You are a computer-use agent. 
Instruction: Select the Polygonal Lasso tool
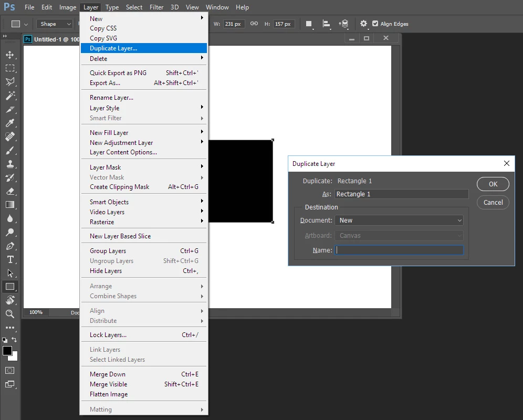tap(10, 82)
